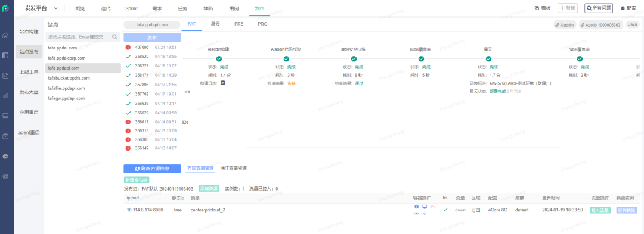Viewport: 644px width, 234px height.
Task: Open 应用重启 in side menu
Action: pos(29,112)
